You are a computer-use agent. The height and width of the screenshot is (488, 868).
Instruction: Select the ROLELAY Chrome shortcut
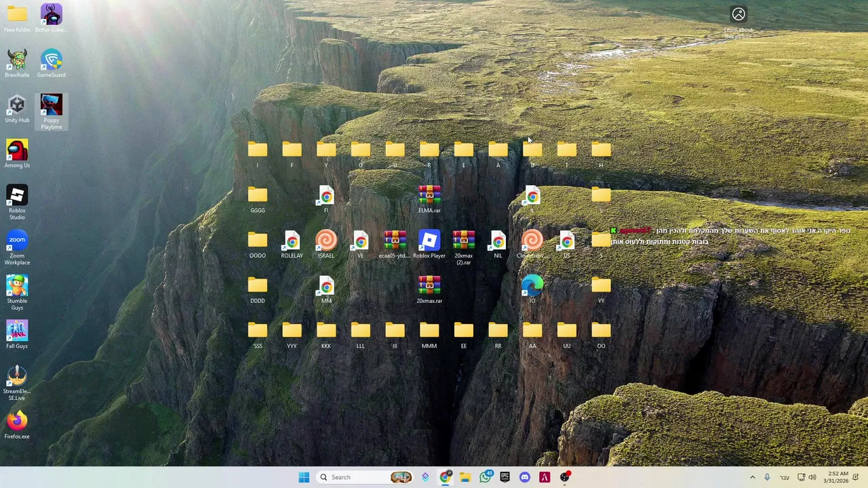[292, 244]
